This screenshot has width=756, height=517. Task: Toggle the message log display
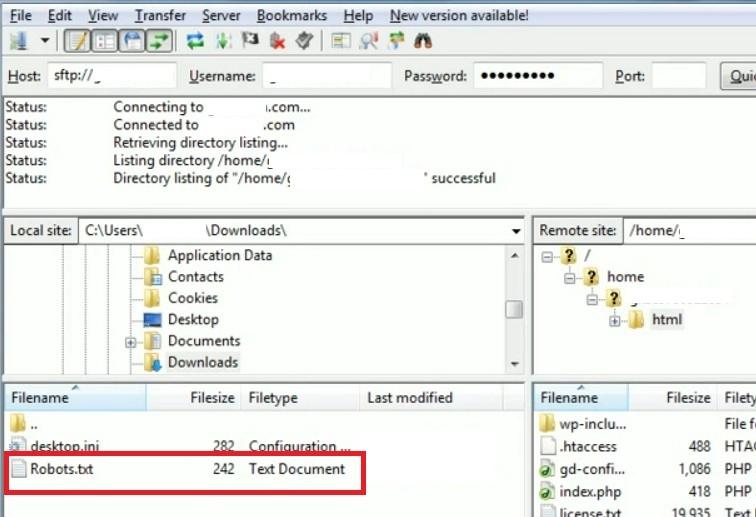[77, 41]
